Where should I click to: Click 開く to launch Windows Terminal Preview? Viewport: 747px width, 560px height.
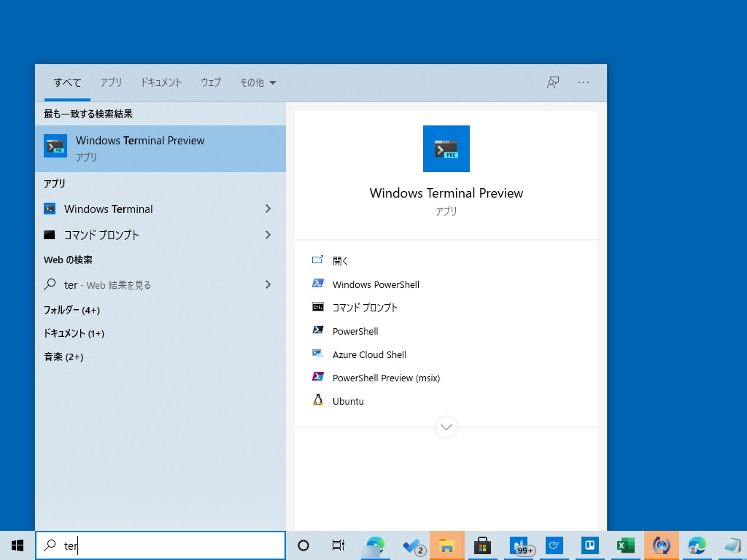coord(340,260)
